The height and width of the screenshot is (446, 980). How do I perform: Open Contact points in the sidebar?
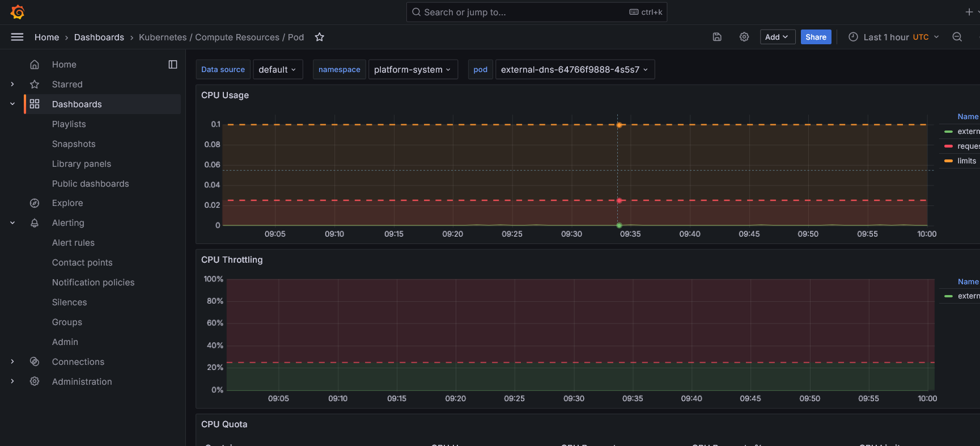point(82,263)
